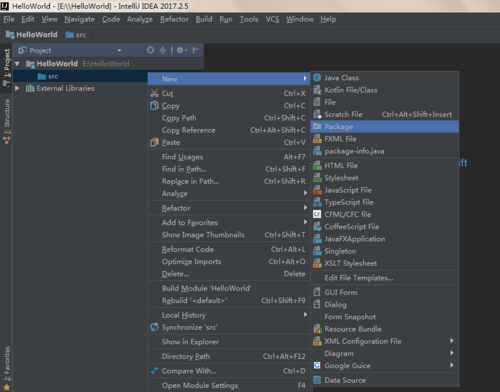This screenshot has height=392, width=500.
Task: Click the Compare With arrows icon
Action: click(x=154, y=371)
